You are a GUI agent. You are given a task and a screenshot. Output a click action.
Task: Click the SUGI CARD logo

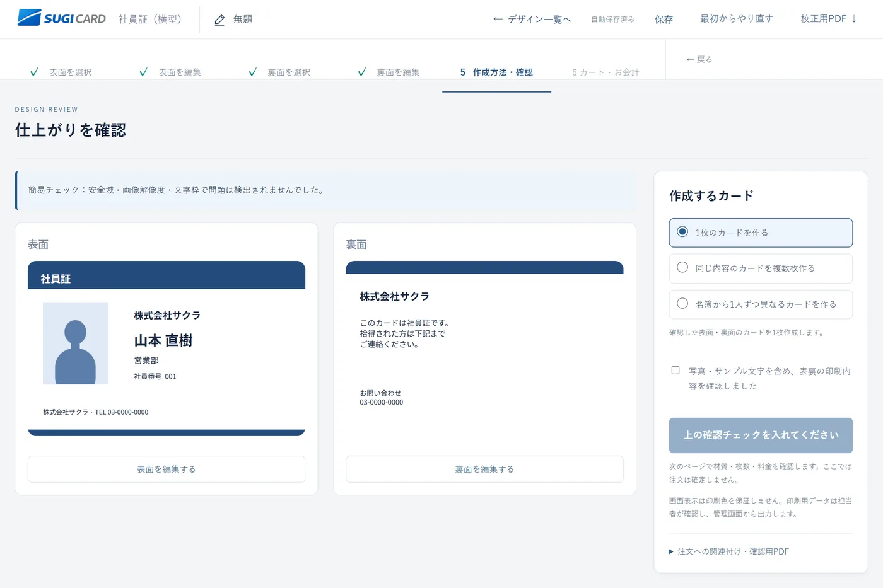coord(62,18)
